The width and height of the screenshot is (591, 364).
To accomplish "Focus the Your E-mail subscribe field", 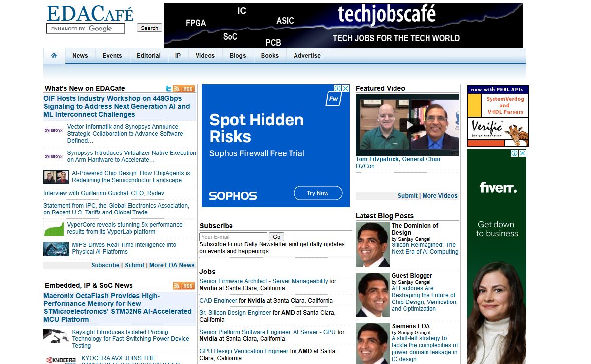I will 233,237.
